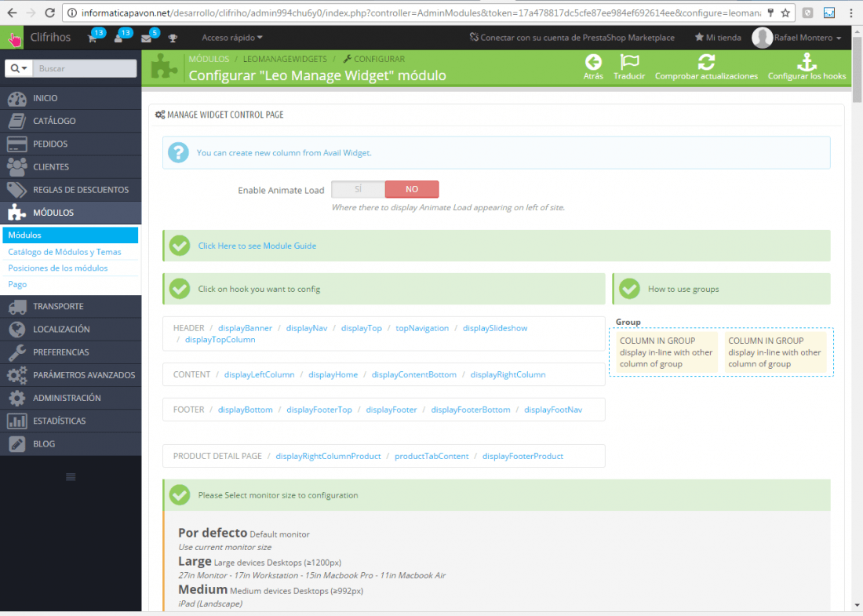The width and height of the screenshot is (863, 616).
Task: Bookmark this page with the star icon
Action: (x=785, y=13)
